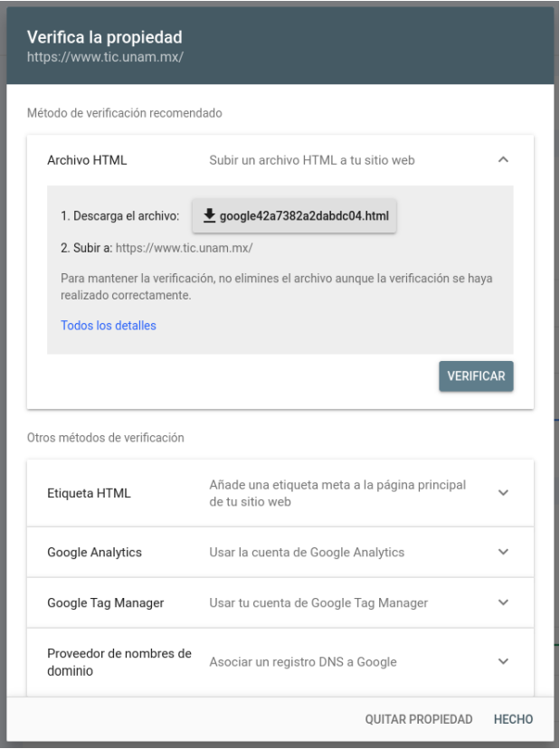This screenshot has height=749, width=560.
Task: Collapse the Archivo HTML section chevron
Action: pos(503,159)
